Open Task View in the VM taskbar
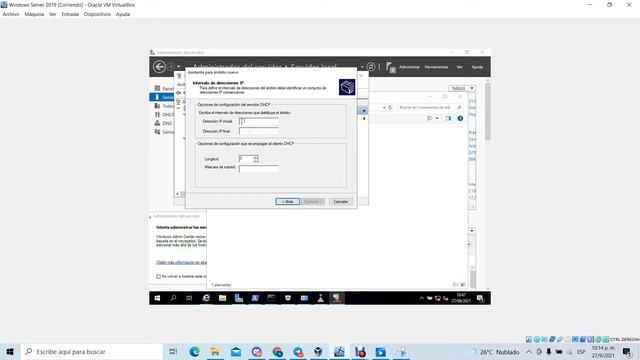The width and height of the screenshot is (640, 360). 189,298
